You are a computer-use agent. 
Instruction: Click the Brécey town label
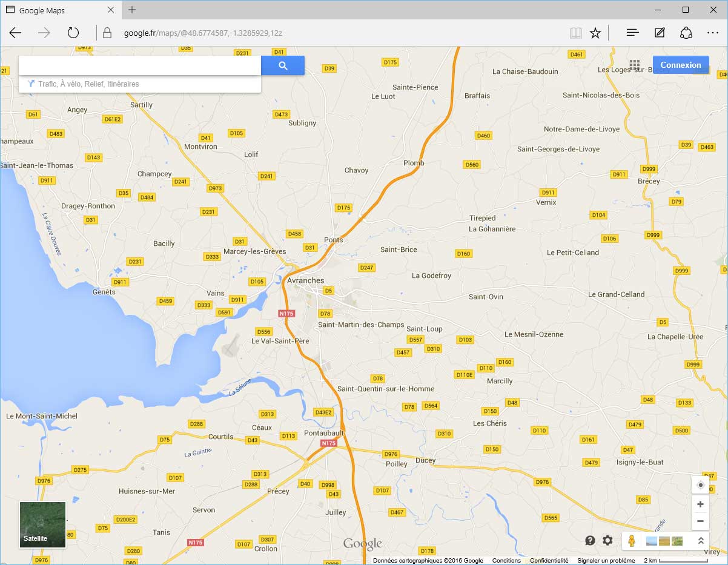pos(649,181)
